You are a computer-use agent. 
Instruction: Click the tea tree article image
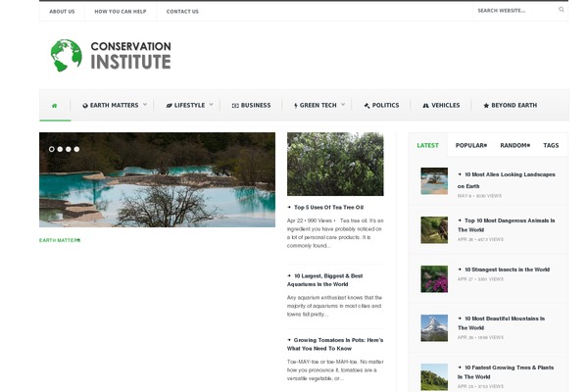tap(335, 164)
